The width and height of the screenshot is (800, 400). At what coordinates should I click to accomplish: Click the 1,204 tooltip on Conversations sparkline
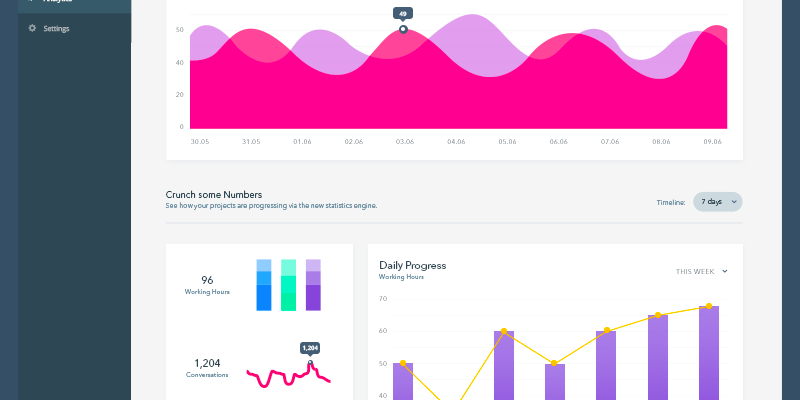(310, 348)
